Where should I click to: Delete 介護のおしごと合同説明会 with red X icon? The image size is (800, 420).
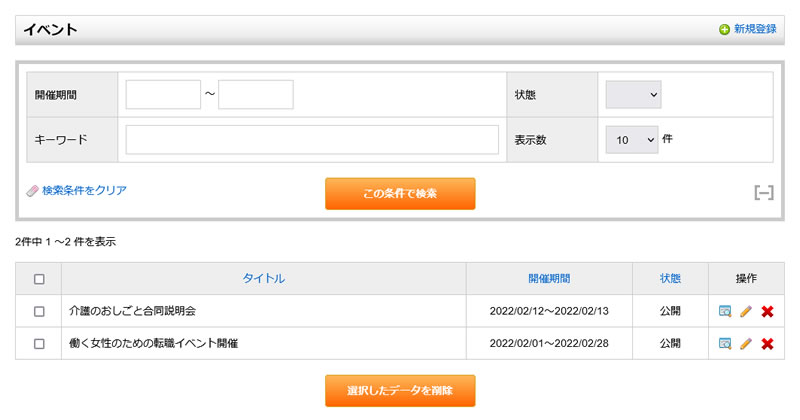tap(767, 311)
